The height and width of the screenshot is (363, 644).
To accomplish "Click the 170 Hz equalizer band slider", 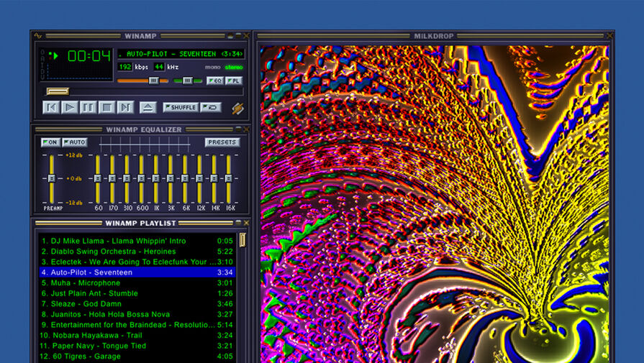I will click(x=112, y=179).
